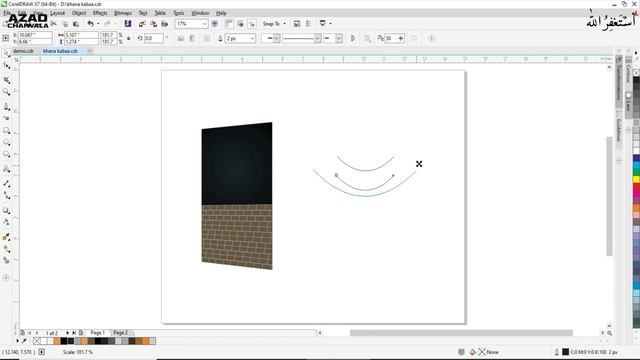Open the Guidelines docker tab

coord(619,130)
